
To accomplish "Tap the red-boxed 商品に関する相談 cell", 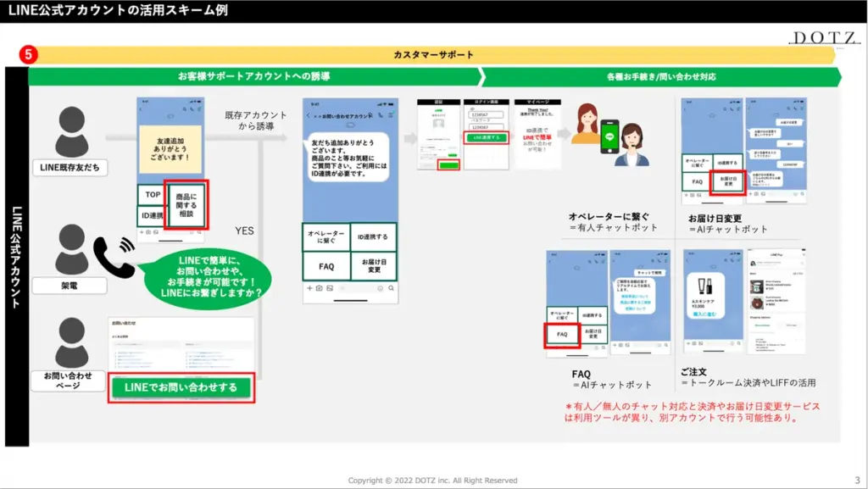I will coord(186,205).
